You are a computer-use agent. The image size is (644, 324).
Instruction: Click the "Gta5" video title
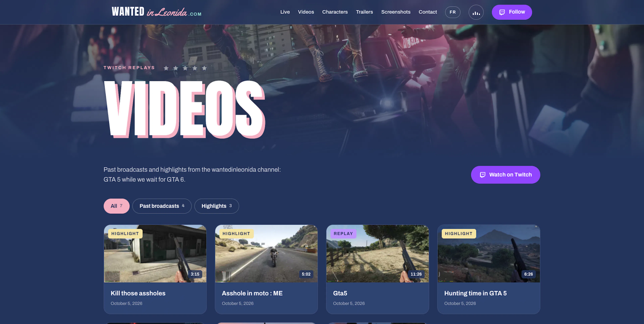340,293
